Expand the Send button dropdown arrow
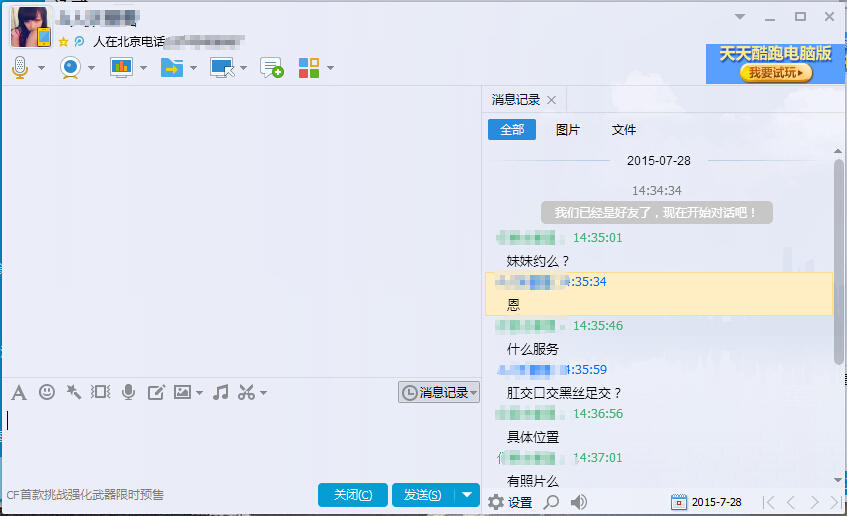Screen dimensions: 847x516 tap(467, 494)
